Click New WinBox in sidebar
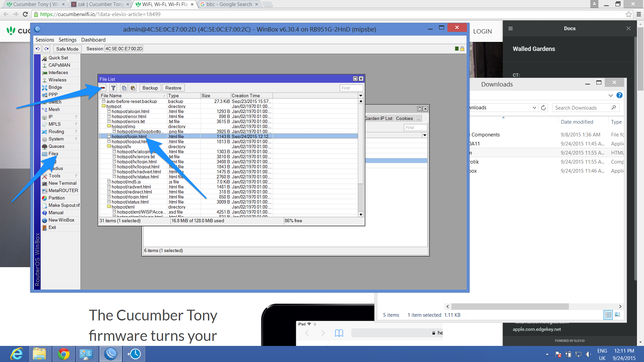Image resolution: width=644 pixels, height=362 pixels. (61, 220)
